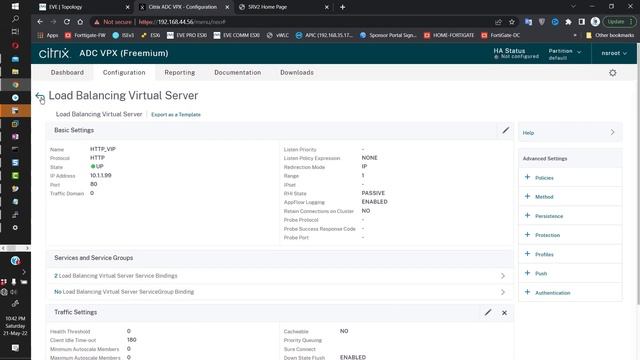
Task: Expand the Help panel chevron
Action: [x=612, y=132]
